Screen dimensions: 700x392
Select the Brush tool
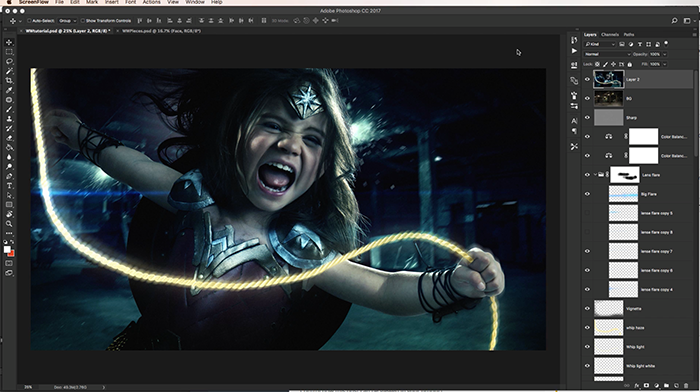tap(9, 109)
